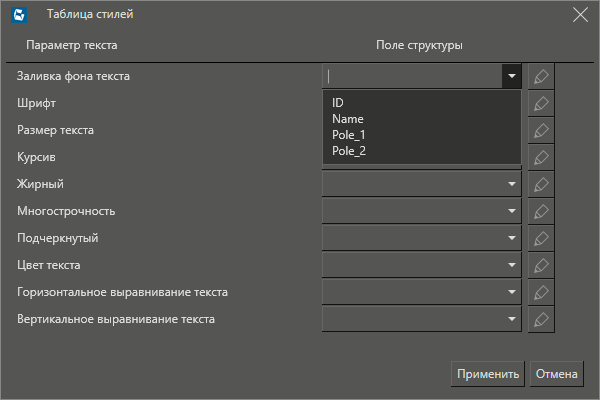Screen dimensions: 600x400
Task: Click the Подчеркнутый label
Action: click(x=58, y=238)
